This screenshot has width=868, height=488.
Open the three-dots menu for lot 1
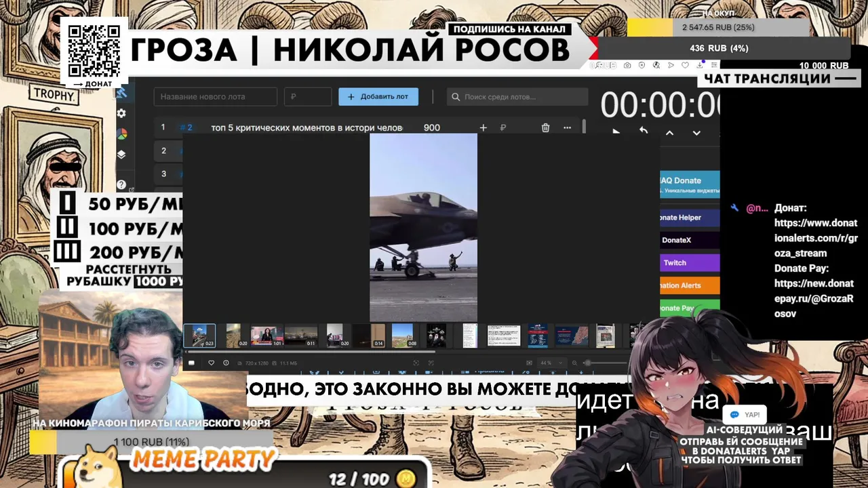567,127
